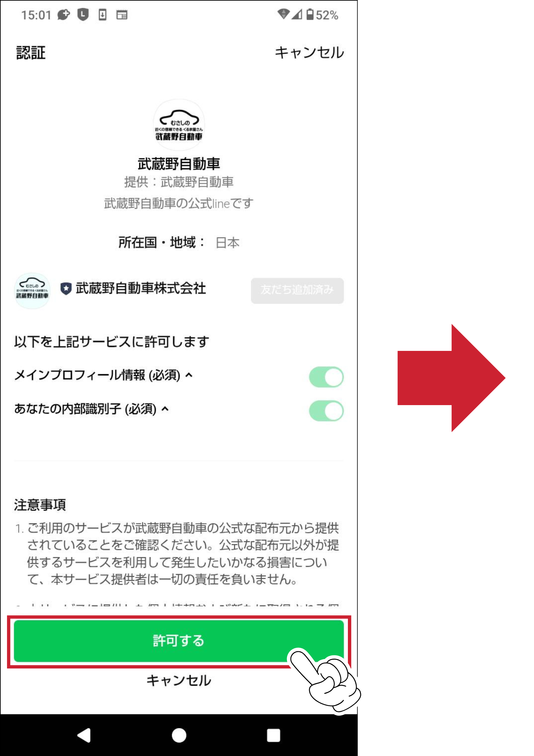The image size is (534, 756).
Task: Tap キャンセル in the top header
Action: pyautogui.click(x=310, y=53)
